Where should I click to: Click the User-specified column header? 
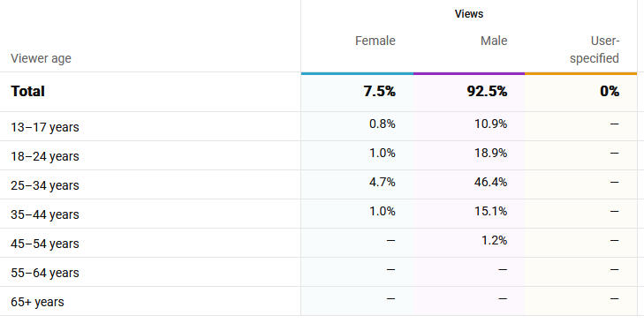point(595,49)
